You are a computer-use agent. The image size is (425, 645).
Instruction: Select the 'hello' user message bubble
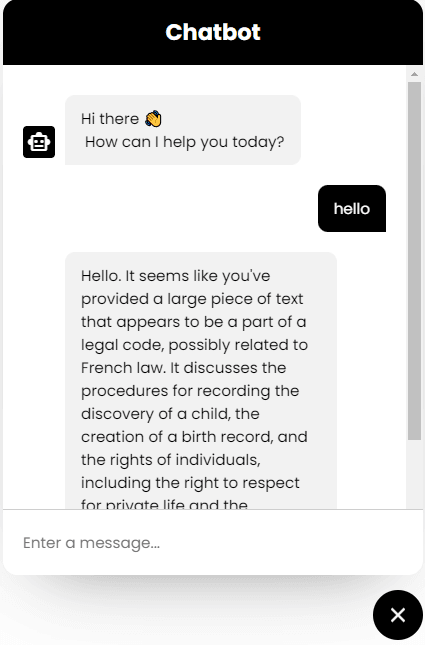[352, 209]
